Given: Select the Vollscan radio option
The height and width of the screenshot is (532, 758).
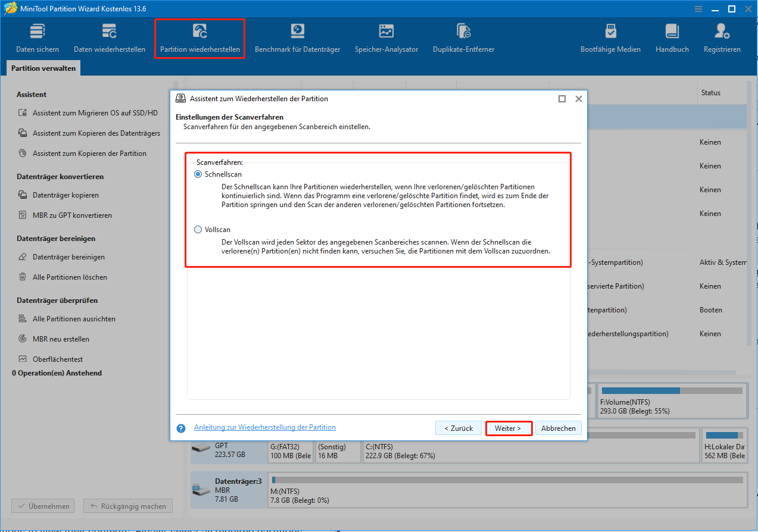Looking at the screenshot, I should [x=198, y=230].
